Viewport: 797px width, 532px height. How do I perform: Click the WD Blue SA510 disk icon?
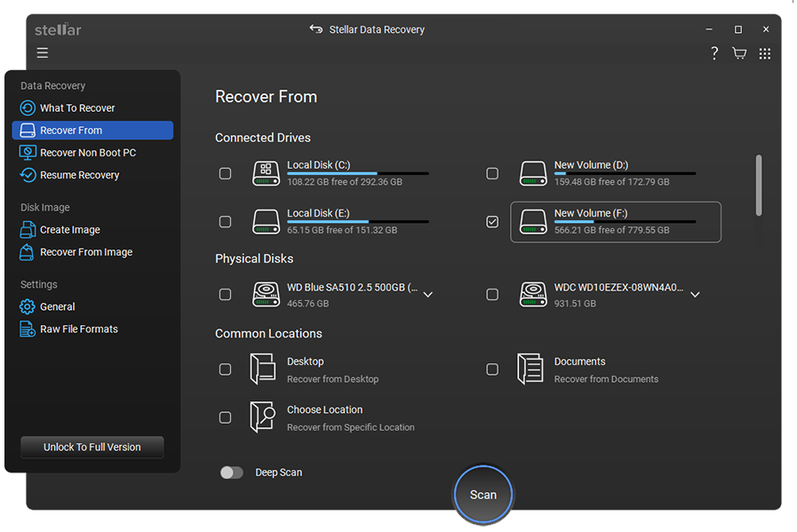click(x=266, y=294)
